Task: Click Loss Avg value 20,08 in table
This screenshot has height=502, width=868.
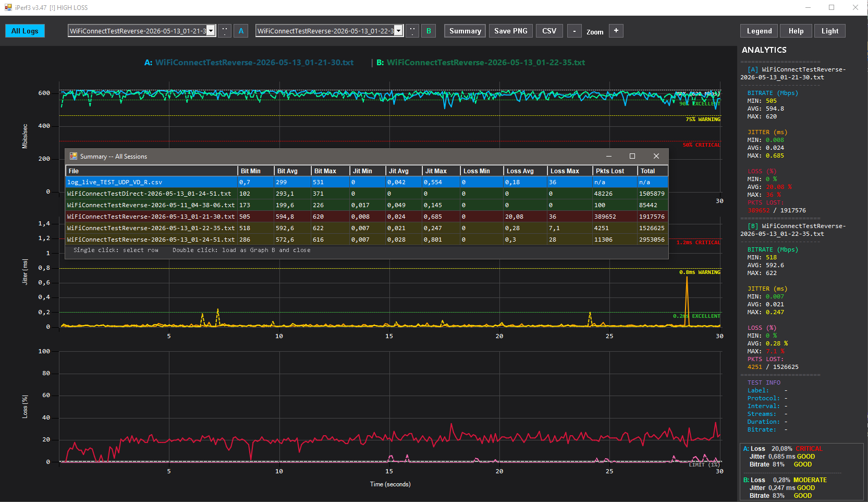Action: 514,217
